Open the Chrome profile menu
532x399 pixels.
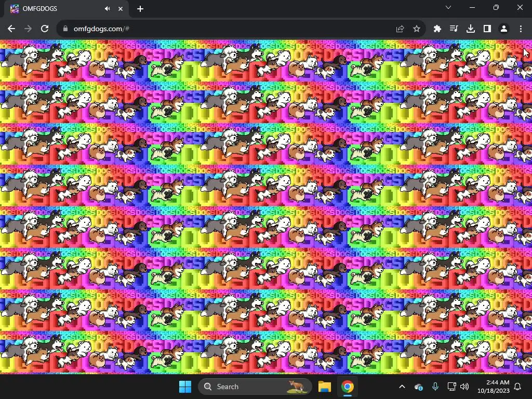tap(504, 29)
